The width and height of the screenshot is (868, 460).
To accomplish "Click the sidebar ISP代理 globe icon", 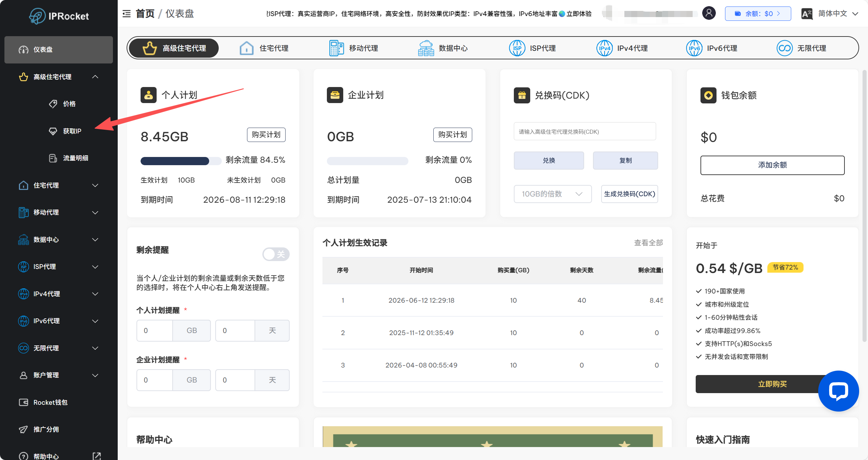I will point(23,267).
